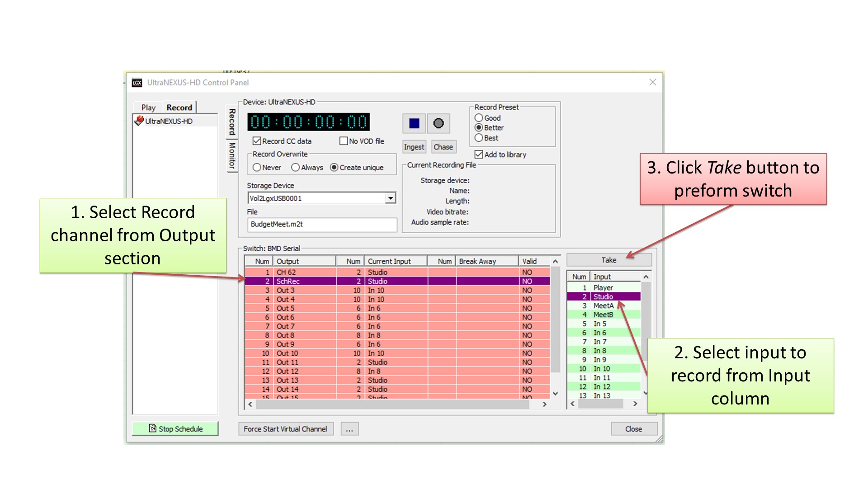Click Force Start Virtual Channel

pyautogui.click(x=285, y=429)
